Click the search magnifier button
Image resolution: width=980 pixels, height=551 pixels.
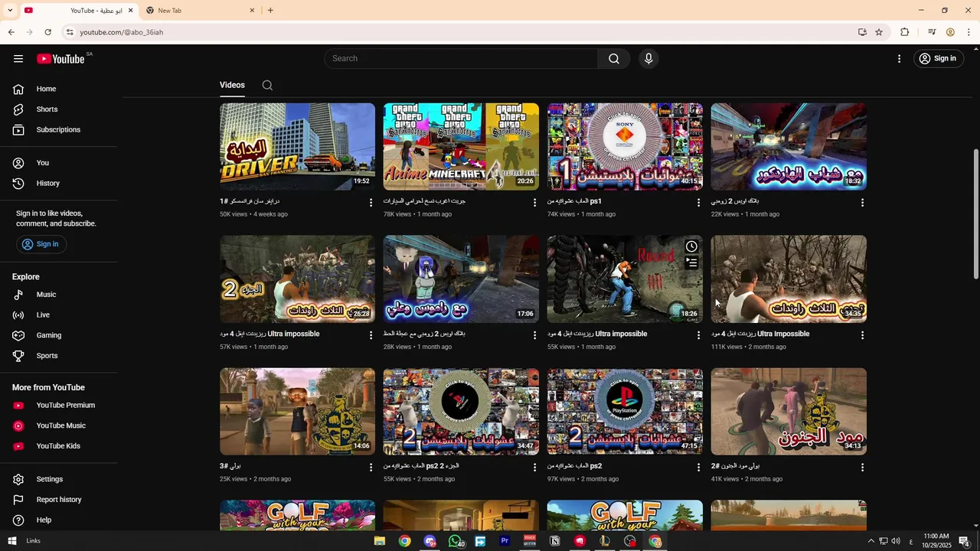tap(614, 59)
